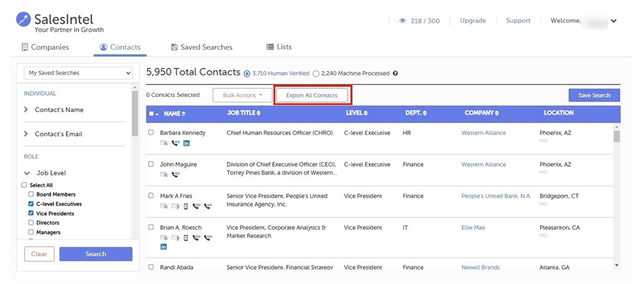
Task: Open the Bulk Actions dropdown
Action: pos(243,95)
